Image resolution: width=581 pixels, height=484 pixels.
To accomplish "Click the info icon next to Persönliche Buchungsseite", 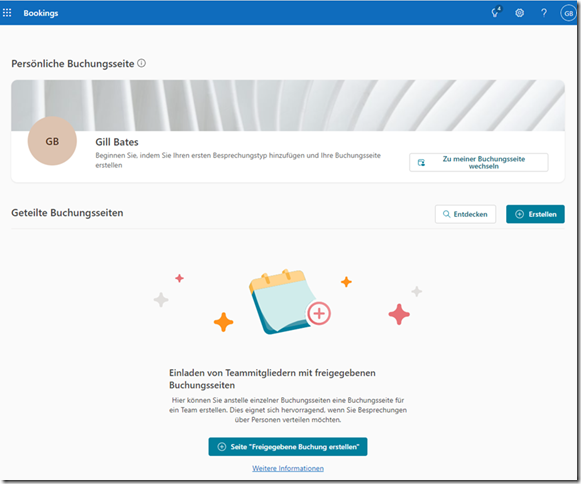I will point(142,63).
